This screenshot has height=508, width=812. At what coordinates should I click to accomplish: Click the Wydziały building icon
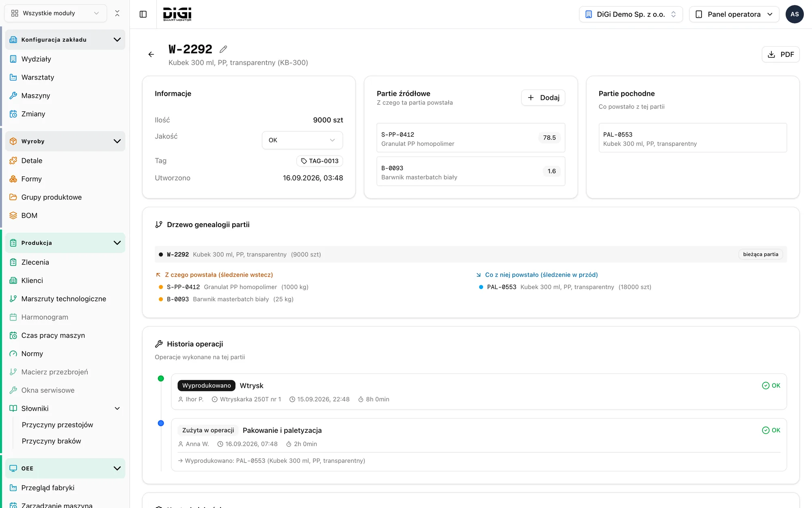coord(13,59)
